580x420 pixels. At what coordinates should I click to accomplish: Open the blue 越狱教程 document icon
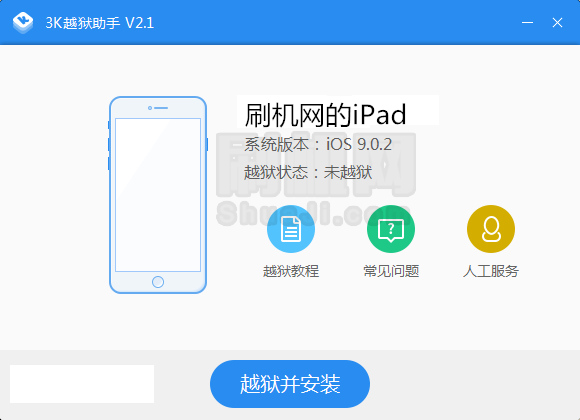click(x=291, y=229)
